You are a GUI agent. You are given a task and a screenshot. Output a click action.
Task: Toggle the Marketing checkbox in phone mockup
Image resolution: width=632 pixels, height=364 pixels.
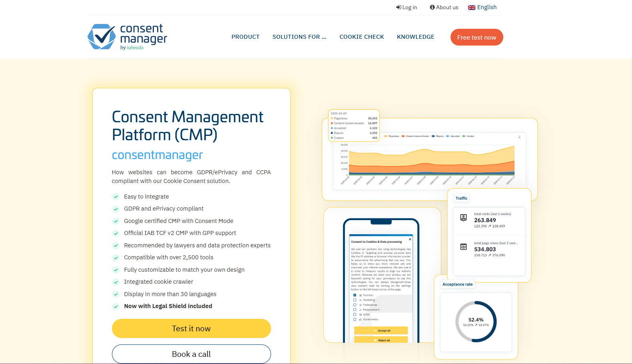click(x=355, y=300)
